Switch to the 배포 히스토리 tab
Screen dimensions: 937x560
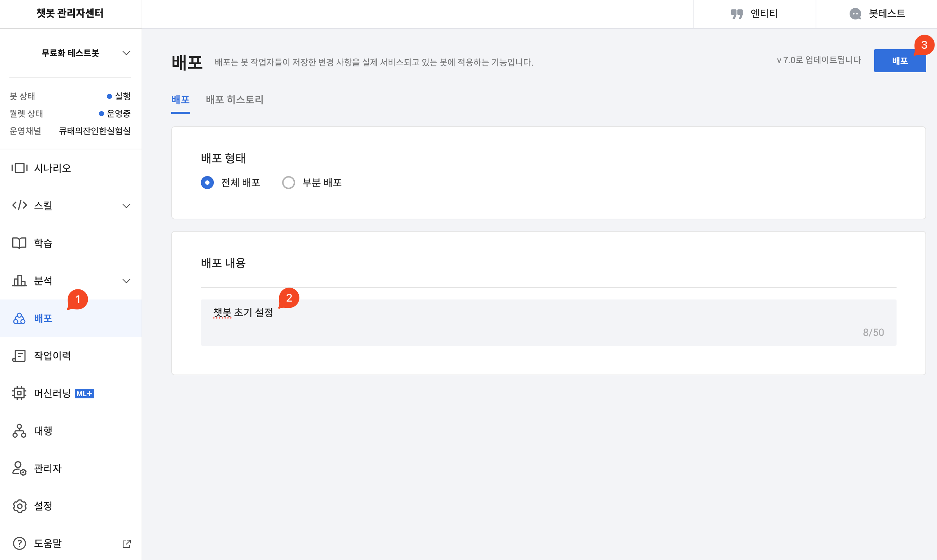point(234,100)
